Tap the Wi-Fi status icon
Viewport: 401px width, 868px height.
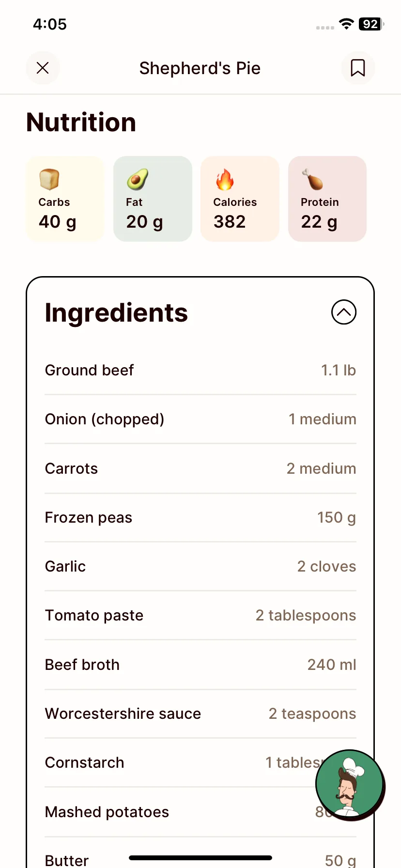(346, 24)
